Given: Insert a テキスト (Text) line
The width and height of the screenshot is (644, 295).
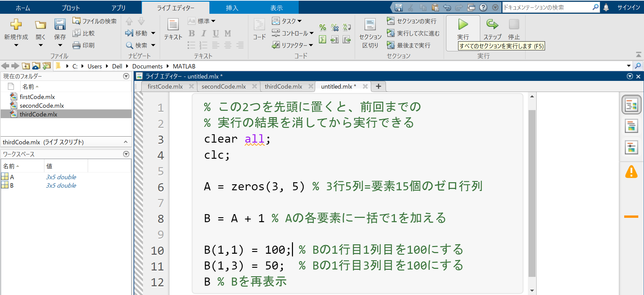Looking at the screenshot, I should click(x=173, y=29).
